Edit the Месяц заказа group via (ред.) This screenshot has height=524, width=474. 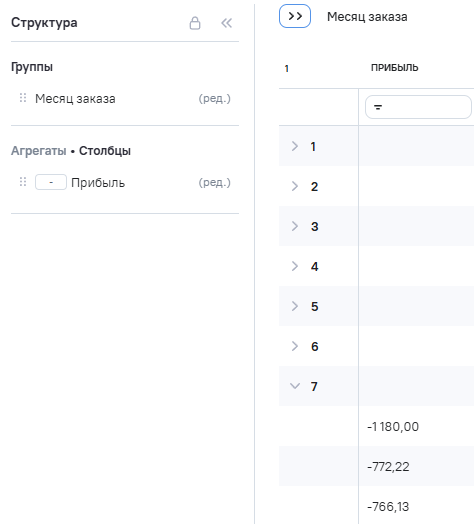215,98
